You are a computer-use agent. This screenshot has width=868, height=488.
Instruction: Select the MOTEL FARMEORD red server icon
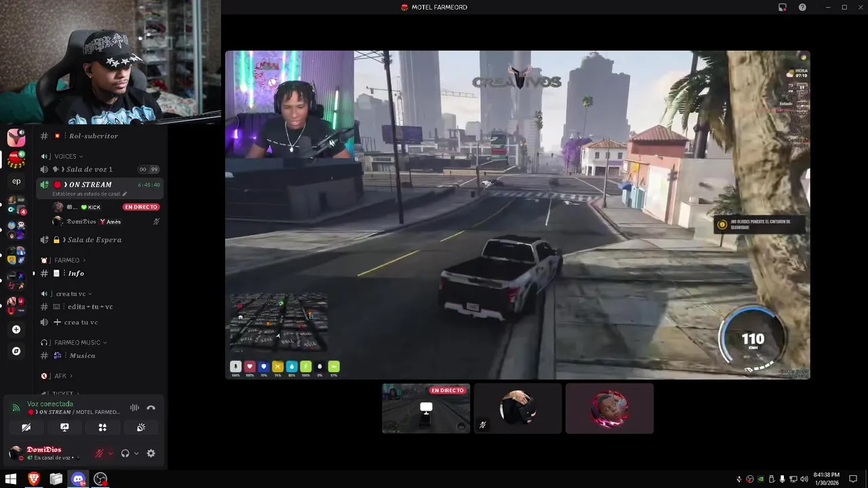pos(16,160)
